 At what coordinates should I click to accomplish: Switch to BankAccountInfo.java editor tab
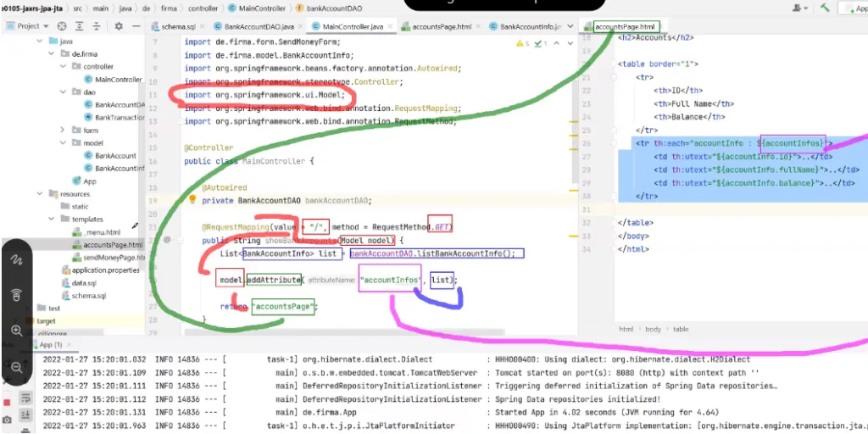pyautogui.click(x=526, y=26)
